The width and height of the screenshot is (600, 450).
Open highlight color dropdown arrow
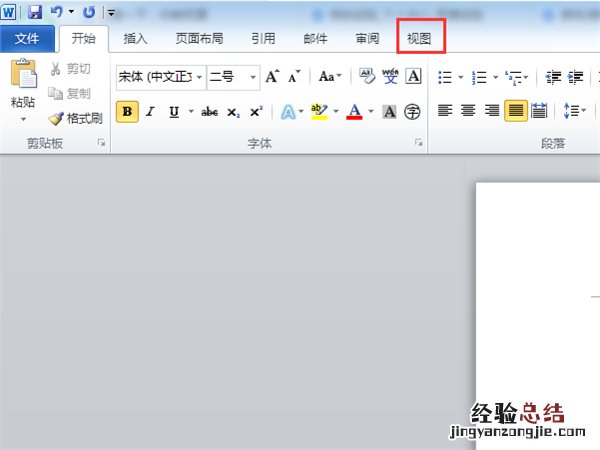(x=336, y=112)
